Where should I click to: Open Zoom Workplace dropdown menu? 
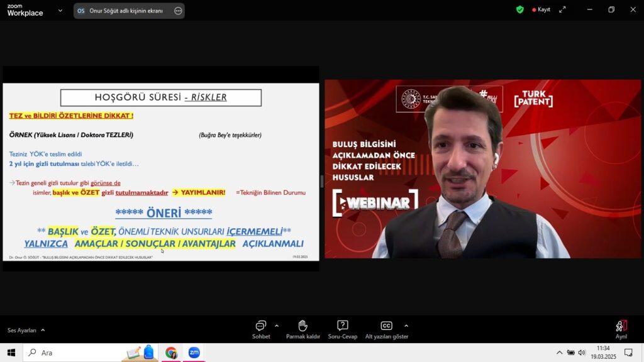pos(60,11)
